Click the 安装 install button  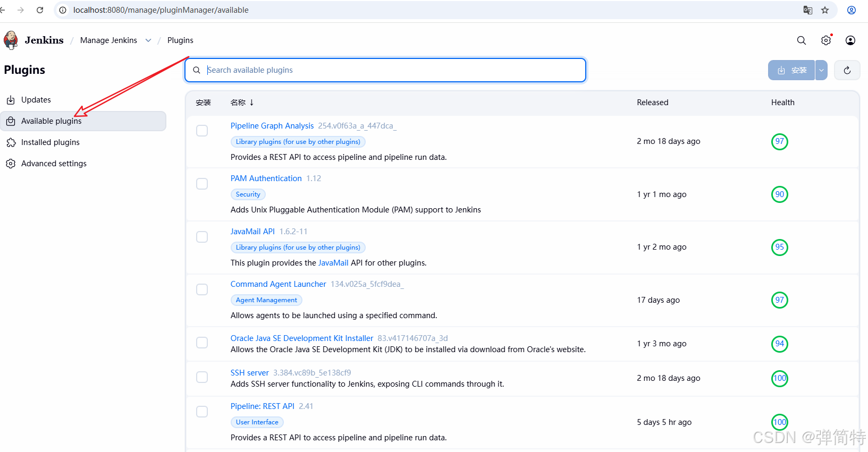(x=791, y=70)
